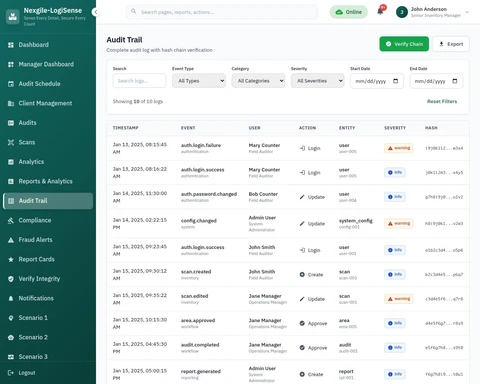Click the Update pencil icon for config.changed
The width and height of the screenshot is (480, 384).
pyautogui.click(x=302, y=224)
